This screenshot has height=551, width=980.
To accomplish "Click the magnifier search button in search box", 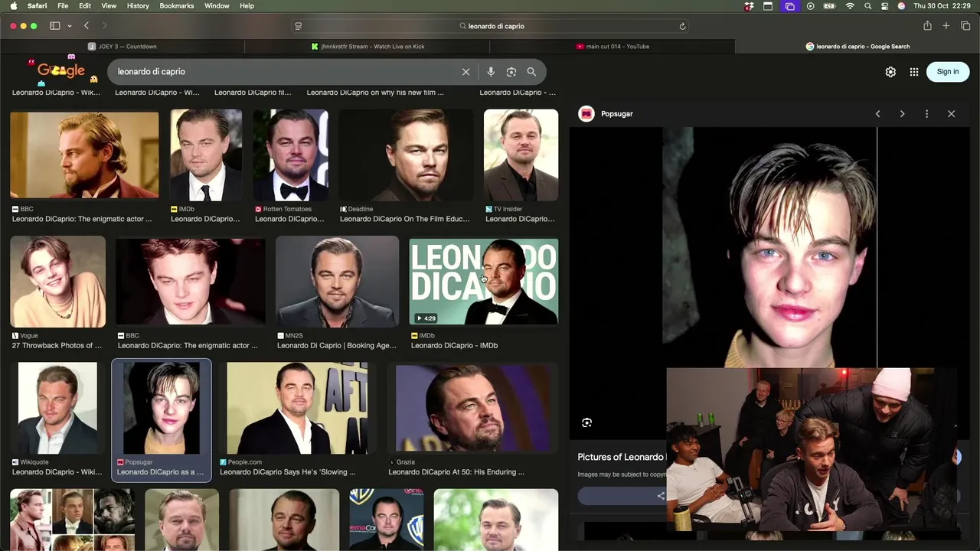I will click(x=531, y=72).
